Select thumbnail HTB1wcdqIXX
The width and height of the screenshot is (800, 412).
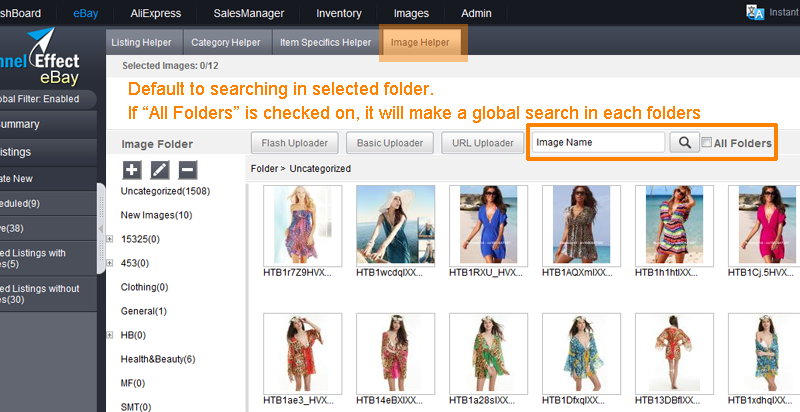pyautogui.click(x=395, y=225)
